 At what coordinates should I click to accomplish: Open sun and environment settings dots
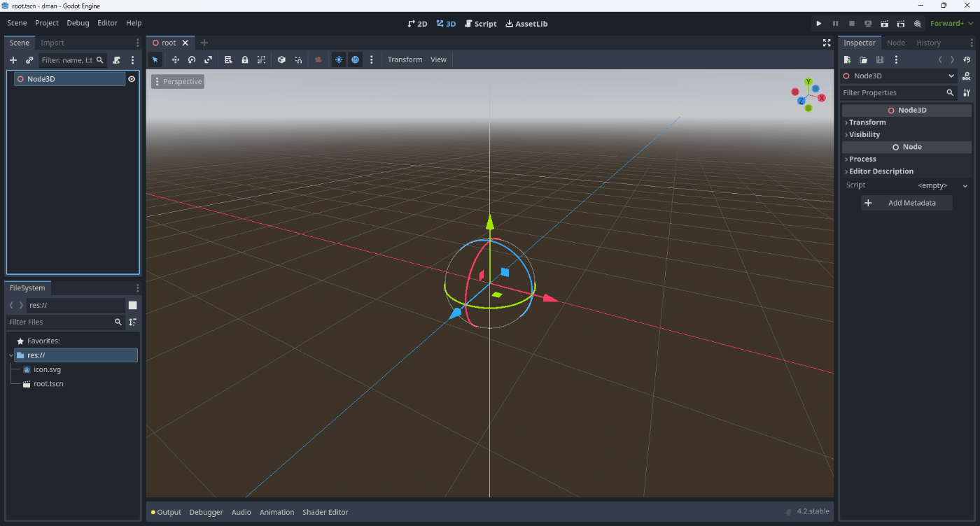[x=372, y=59]
